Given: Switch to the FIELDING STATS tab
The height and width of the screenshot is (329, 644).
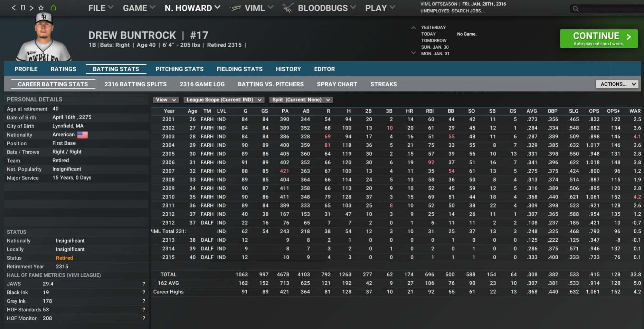Looking at the screenshot, I should tap(240, 69).
